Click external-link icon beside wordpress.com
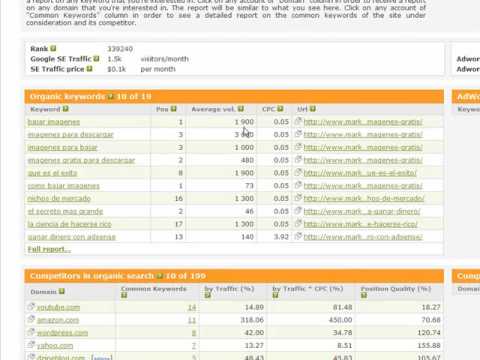Image resolution: width=480 pixels, height=360 pixels. point(31,332)
